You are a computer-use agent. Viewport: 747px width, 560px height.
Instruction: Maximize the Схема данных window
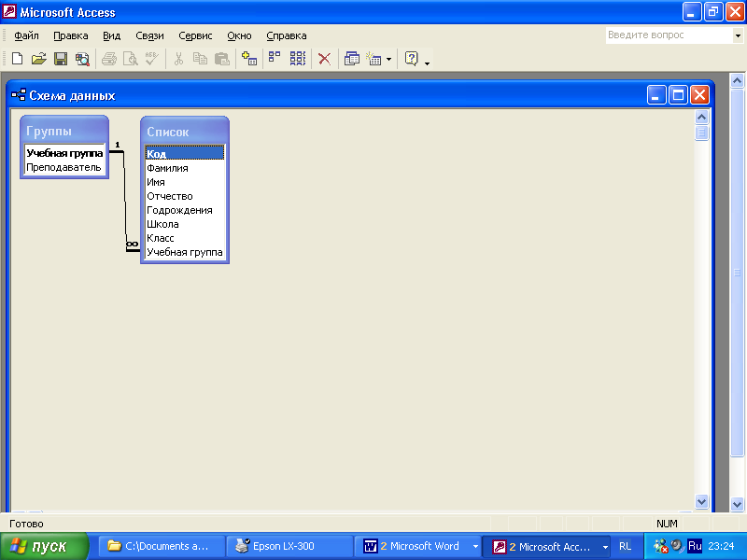(678, 95)
